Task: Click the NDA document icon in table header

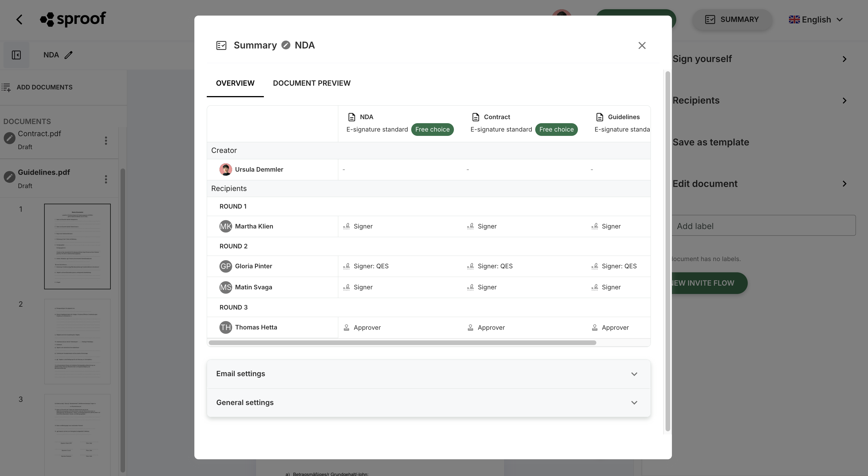Action: click(x=352, y=117)
